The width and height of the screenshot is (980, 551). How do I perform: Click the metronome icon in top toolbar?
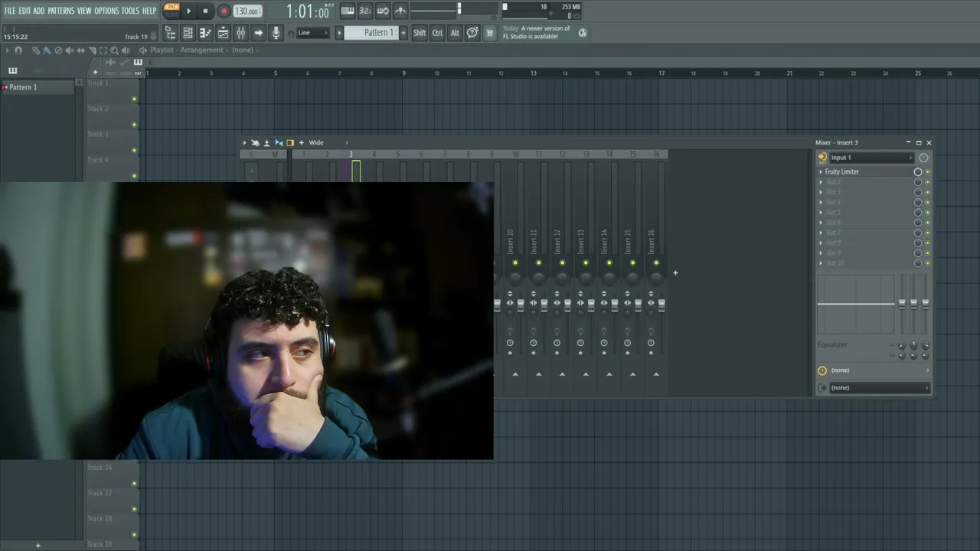pyautogui.click(x=400, y=11)
